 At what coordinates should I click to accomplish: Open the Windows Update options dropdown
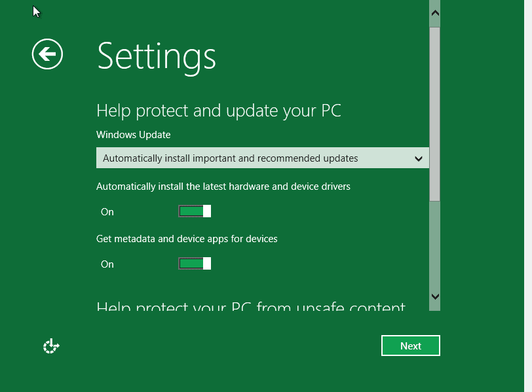(x=263, y=158)
